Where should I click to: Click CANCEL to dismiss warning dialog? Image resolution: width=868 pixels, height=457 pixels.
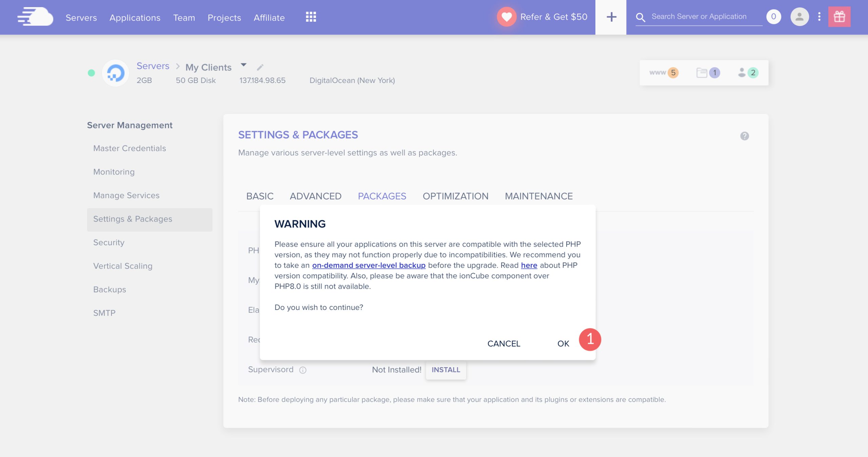(x=504, y=343)
